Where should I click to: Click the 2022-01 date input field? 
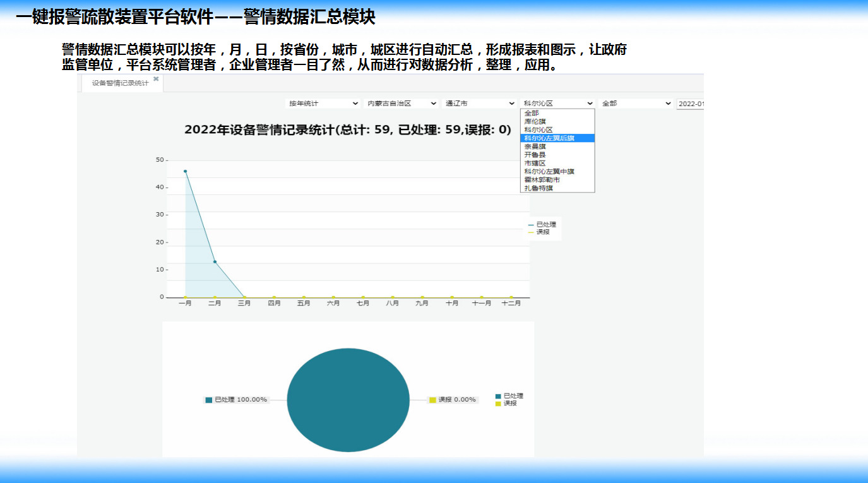690,104
